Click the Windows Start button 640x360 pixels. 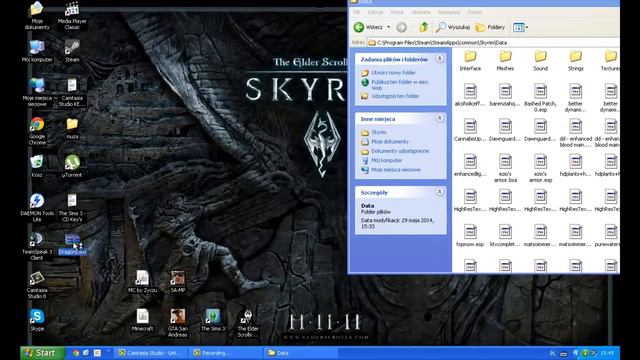42,353
